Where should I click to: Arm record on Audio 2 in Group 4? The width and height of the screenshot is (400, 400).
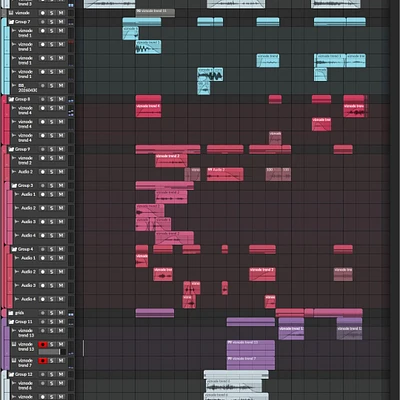click(x=43, y=272)
